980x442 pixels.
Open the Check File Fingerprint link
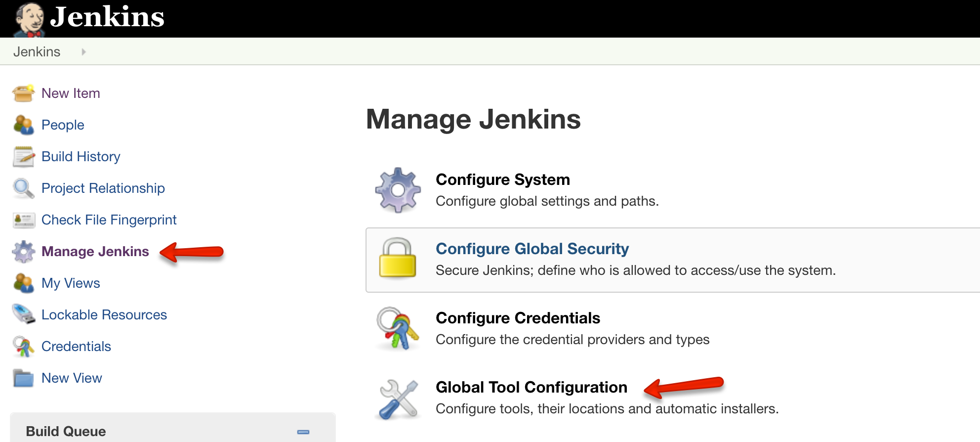pyautogui.click(x=109, y=220)
